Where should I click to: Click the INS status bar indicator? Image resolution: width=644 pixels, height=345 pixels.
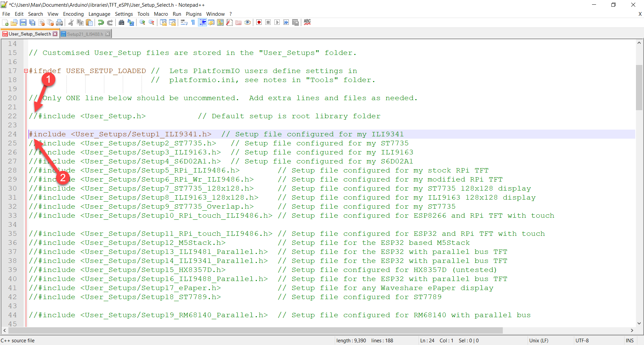pos(630,341)
